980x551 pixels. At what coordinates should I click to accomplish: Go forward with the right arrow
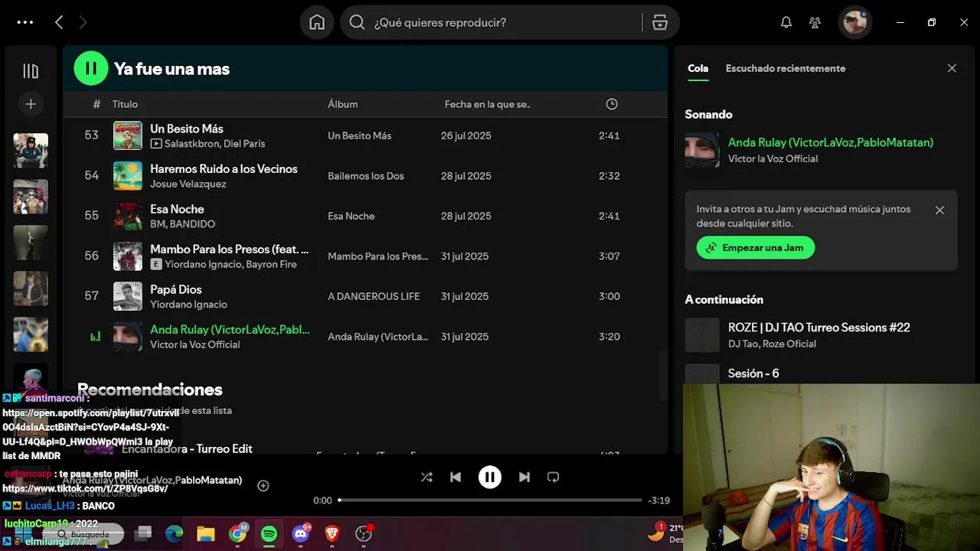pyautogui.click(x=83, y=22)
